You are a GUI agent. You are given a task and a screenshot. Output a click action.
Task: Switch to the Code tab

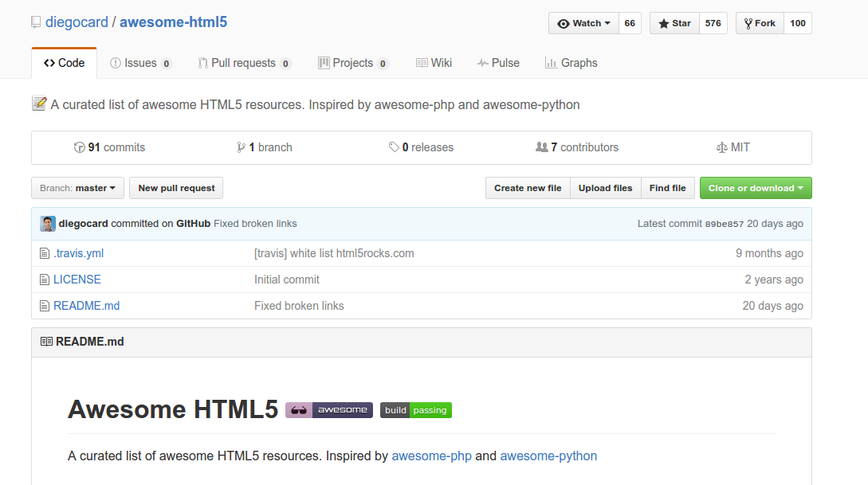click(x=65, y=63)
